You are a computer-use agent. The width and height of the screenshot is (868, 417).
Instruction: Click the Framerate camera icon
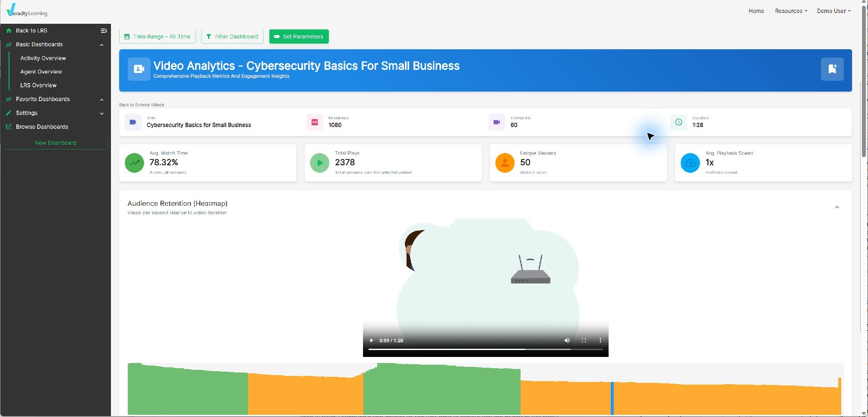click(497, 122)
